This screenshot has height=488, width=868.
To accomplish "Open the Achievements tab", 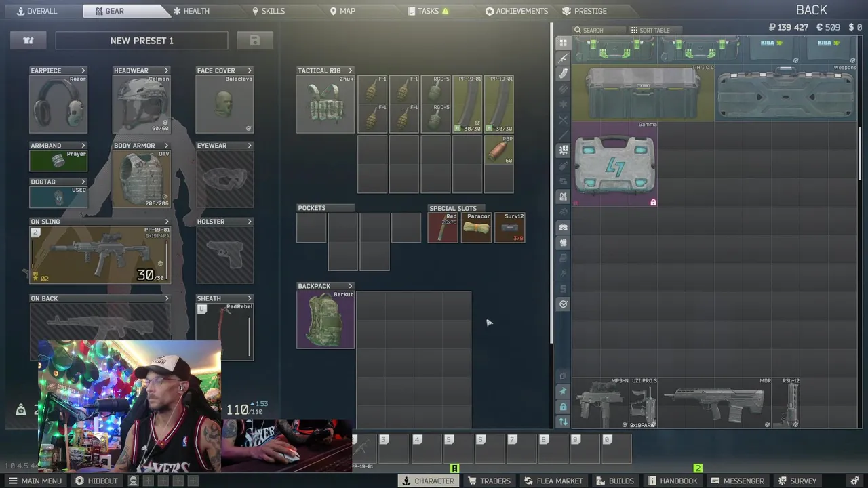I will (x=517, y=11).
